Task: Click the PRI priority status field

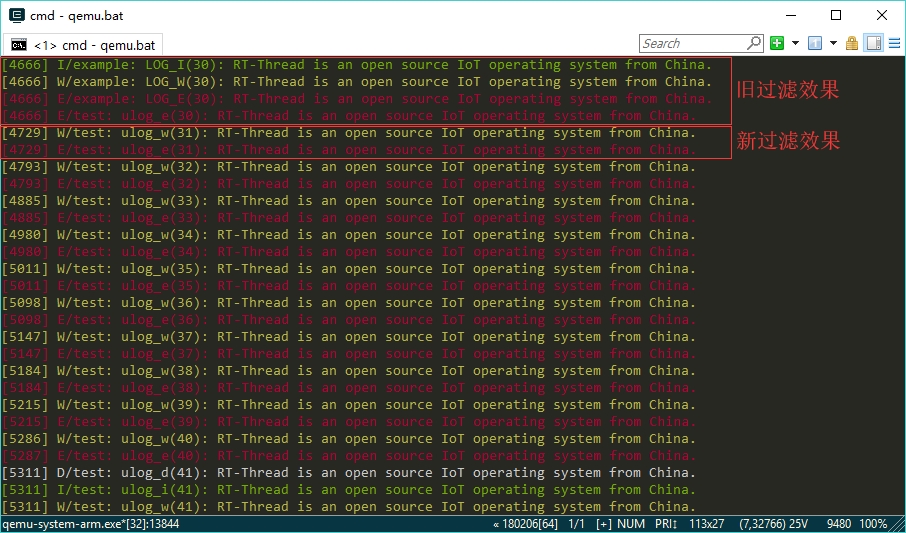Action: pos(666,524)
